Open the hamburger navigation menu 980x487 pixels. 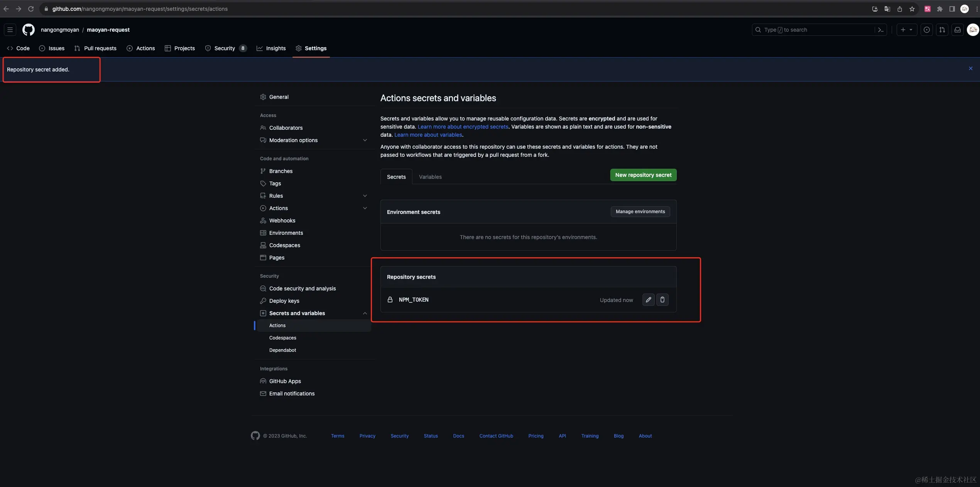click(10, 30)
